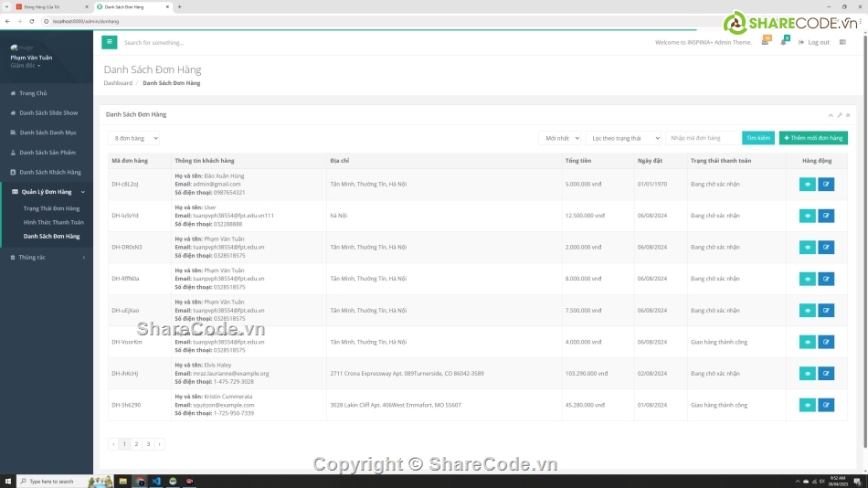Edit order DH-5h6290
This screenshot has width=868, height=488.
click(826, 405)
